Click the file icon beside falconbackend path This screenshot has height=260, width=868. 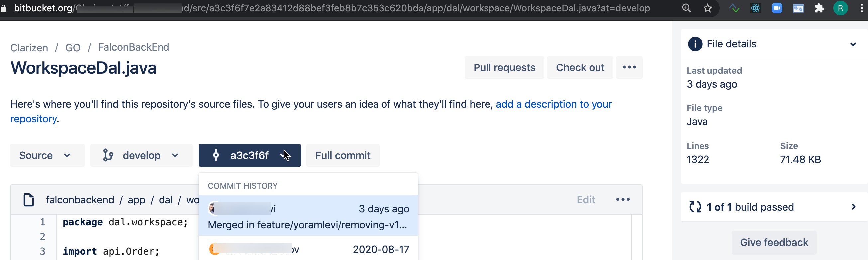coord(29,199)
